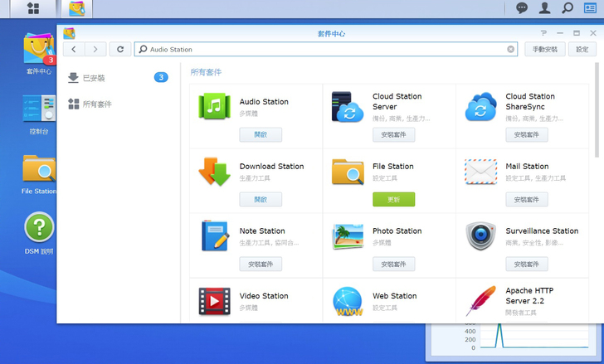Select the 所有套件 heading text
This screenshot has height=364, width=604.
tap(206, 72)
